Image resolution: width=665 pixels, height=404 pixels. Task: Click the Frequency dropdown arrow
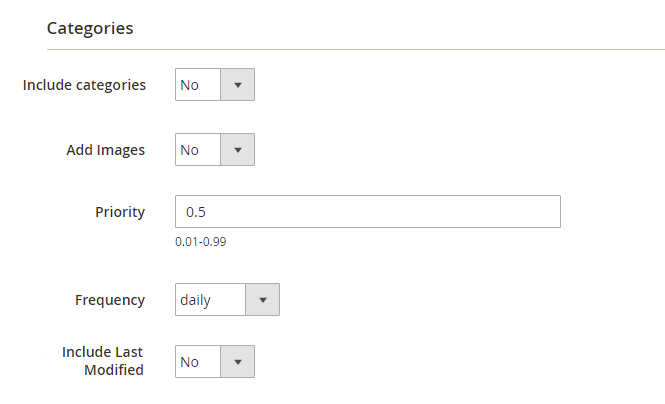pos(263,300)
